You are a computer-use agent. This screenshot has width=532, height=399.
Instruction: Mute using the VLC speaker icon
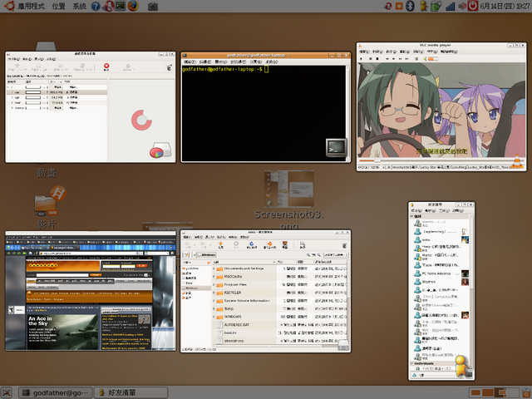click(x=425, y=59)
